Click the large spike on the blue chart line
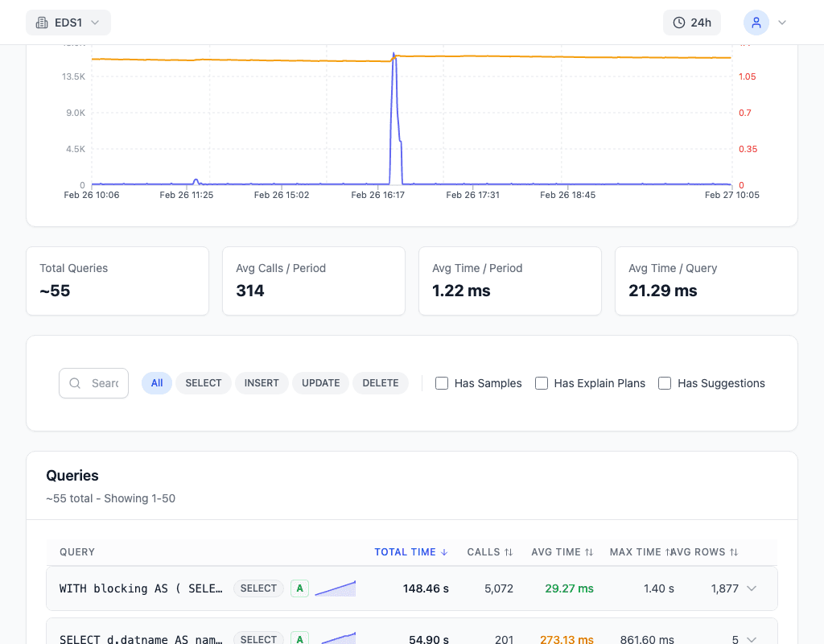Image resolution: width=824 pixels, height=644 pixels. (394, 80)
